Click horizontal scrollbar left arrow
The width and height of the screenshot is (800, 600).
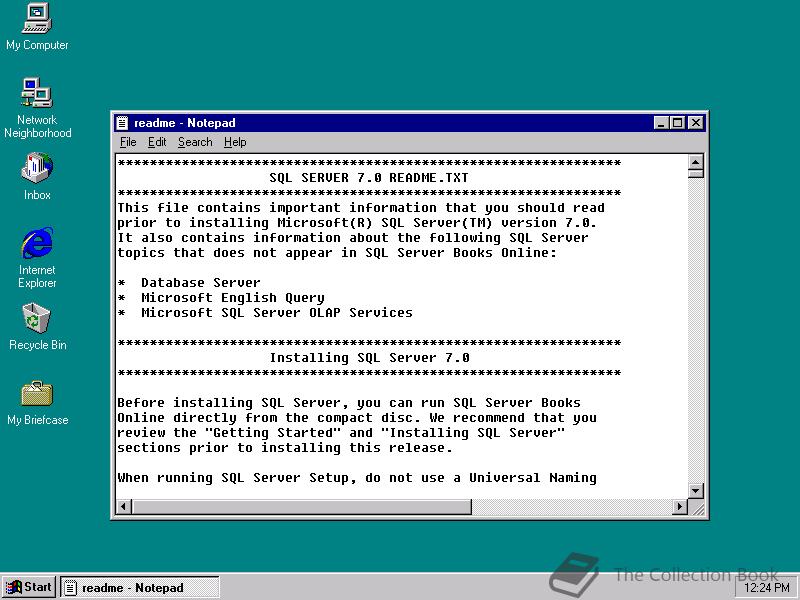123,507
